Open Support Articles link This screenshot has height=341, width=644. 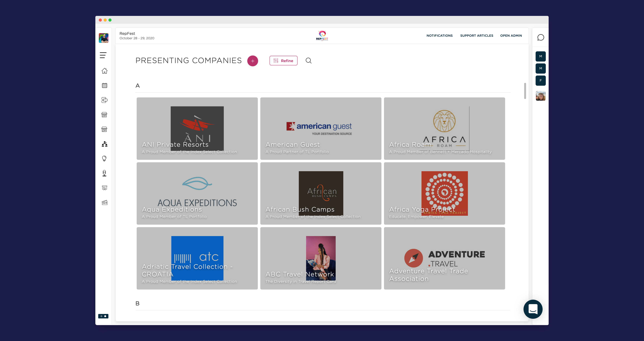click(476, 36)
